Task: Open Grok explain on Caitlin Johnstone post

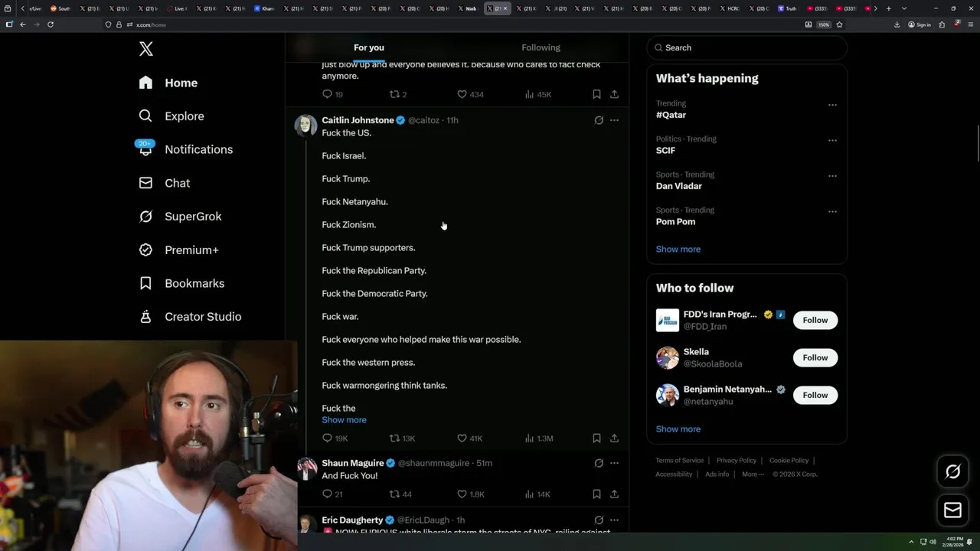Action: pyautogui.click(x=599, y=120)
